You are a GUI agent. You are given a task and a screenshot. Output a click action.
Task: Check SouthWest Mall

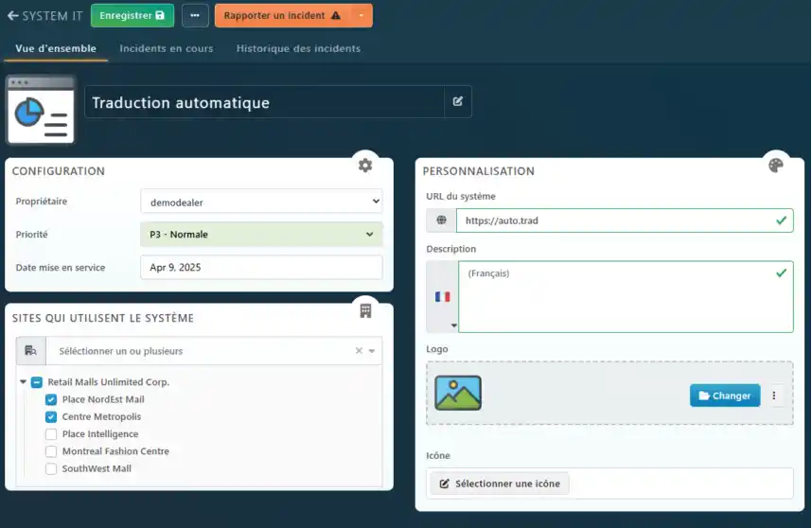(x=51, y=469)
